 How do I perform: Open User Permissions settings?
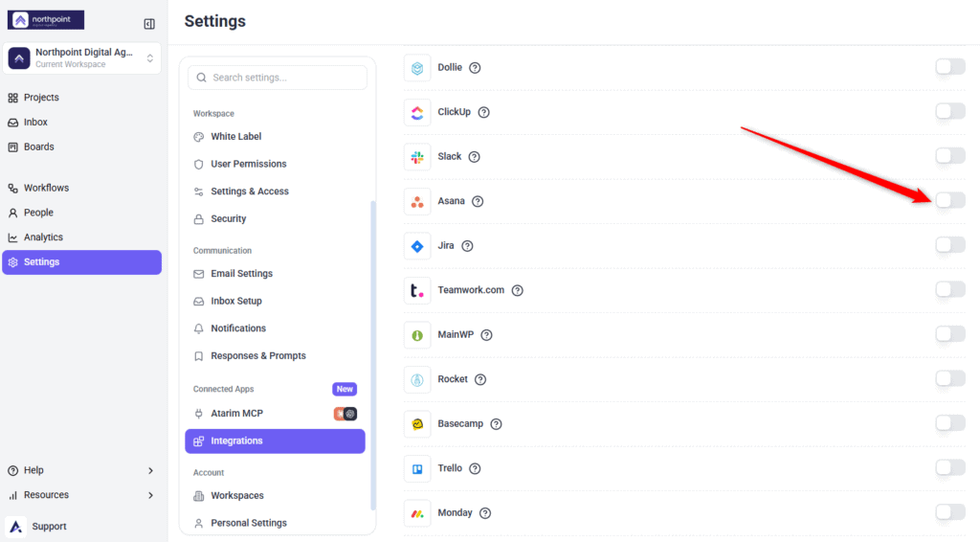point(275,164)
